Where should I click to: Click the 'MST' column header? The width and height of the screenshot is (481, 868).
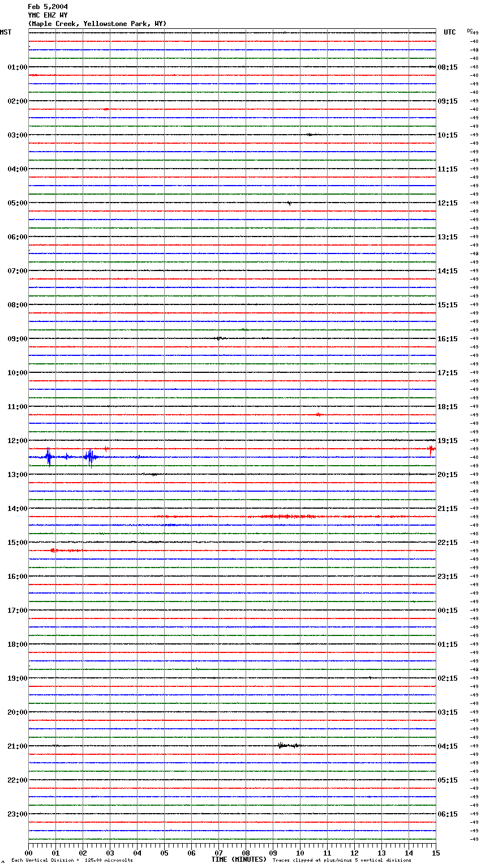point(6,32)
